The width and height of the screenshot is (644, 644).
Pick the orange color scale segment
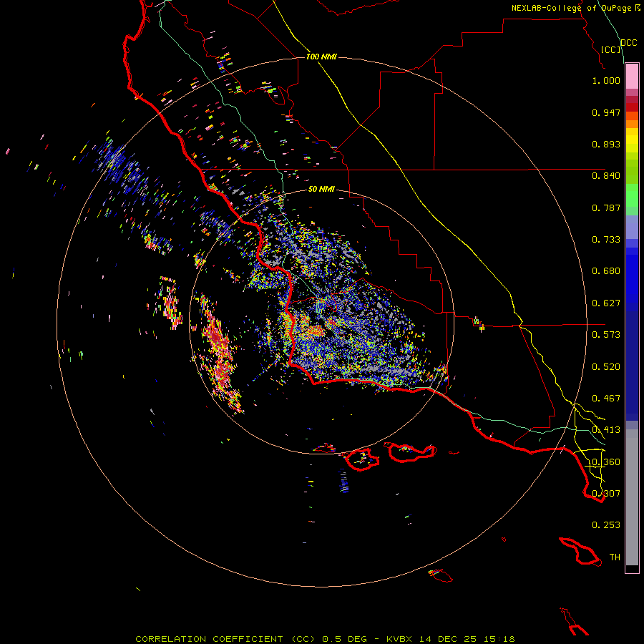[632, 124]
